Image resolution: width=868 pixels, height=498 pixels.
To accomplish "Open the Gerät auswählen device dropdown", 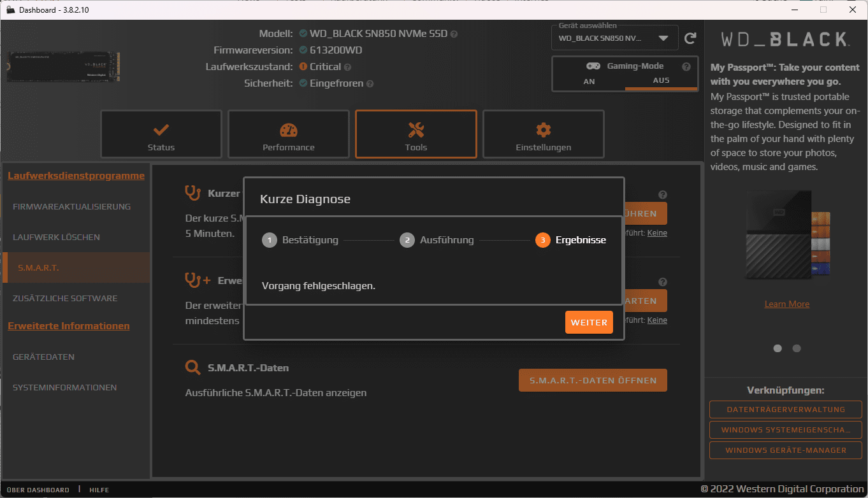I will point(614,38).
